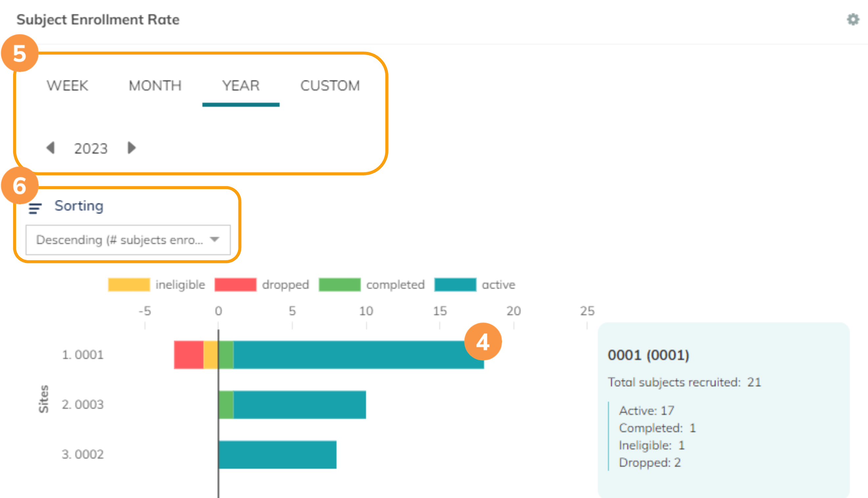The image size is (868, 498).
Task: Open the CUSTOM date range tab
Action: [x=330, y=86]
